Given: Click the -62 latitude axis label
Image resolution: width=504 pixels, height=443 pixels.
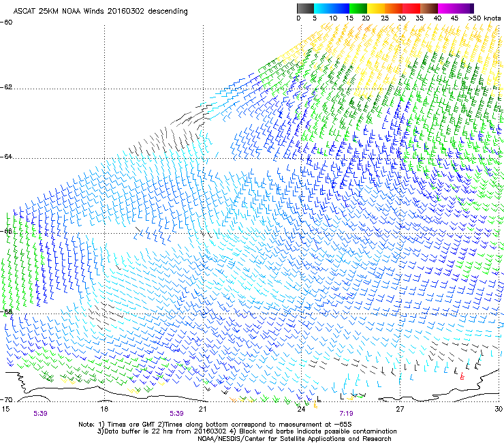Looking at the screenshot, I should (6, 87).
